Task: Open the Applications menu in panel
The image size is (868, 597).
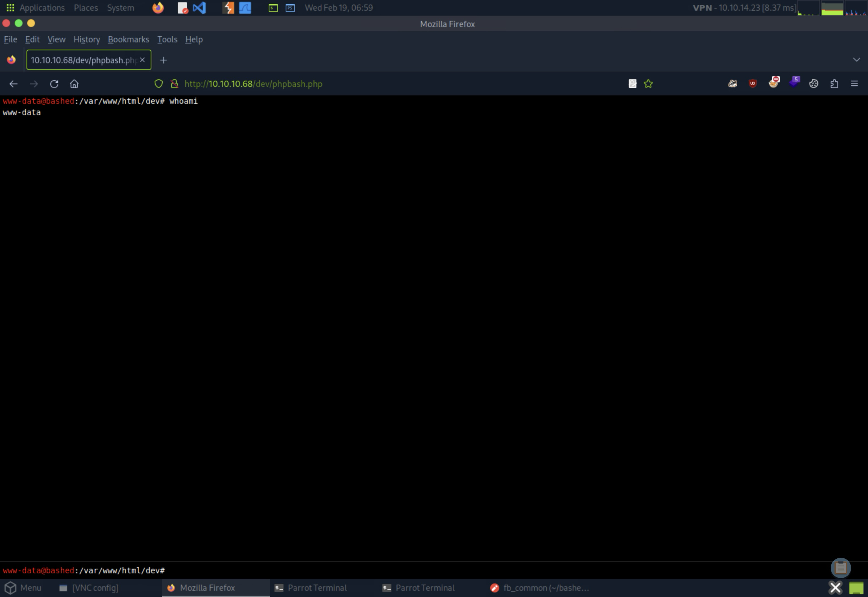Action: click(x=42, y=8)
